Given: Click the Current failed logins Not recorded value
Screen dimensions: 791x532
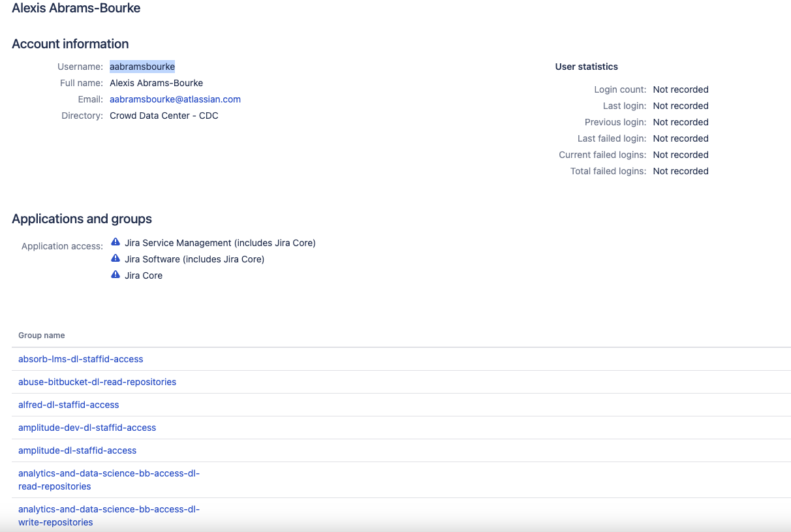Looking at the screenshot, I should tap(681, 155).
